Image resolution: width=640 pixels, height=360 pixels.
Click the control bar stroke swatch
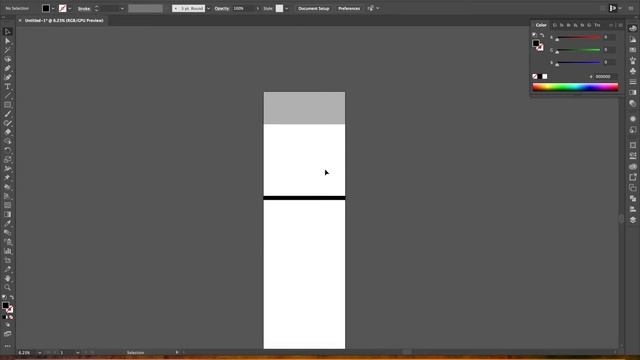[x=62, y=9]
